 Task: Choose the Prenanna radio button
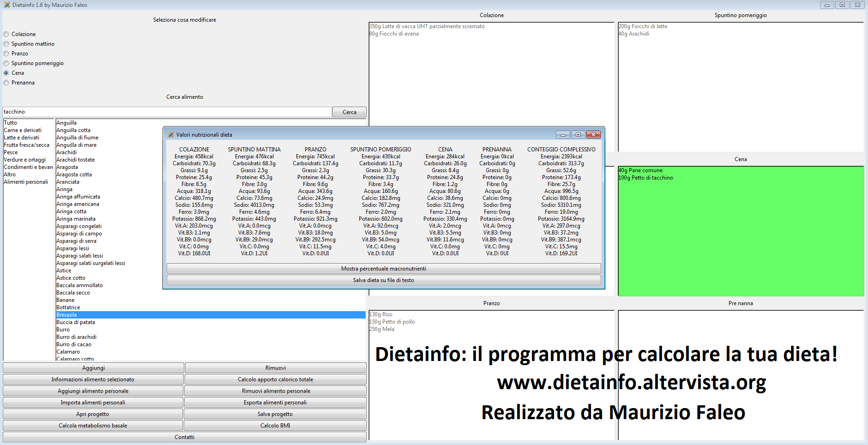click(6, 83)
